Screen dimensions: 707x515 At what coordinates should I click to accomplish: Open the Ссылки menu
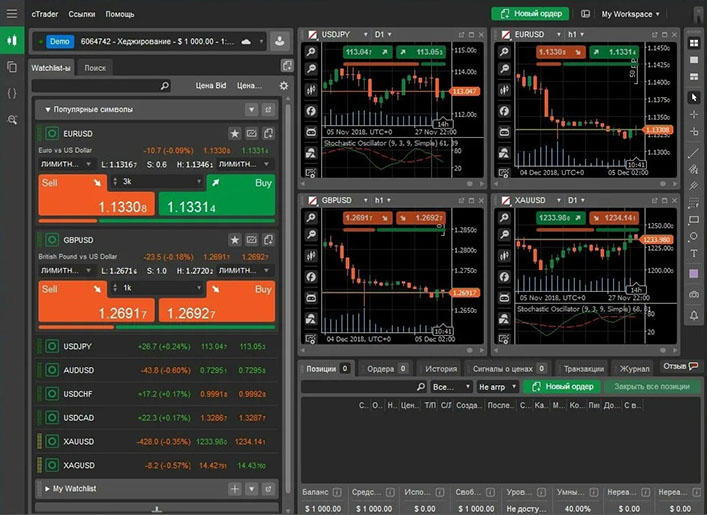point(82,14)
